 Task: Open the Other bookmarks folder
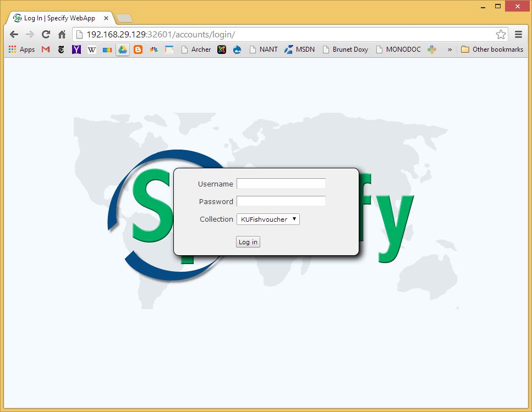[492, 50]
